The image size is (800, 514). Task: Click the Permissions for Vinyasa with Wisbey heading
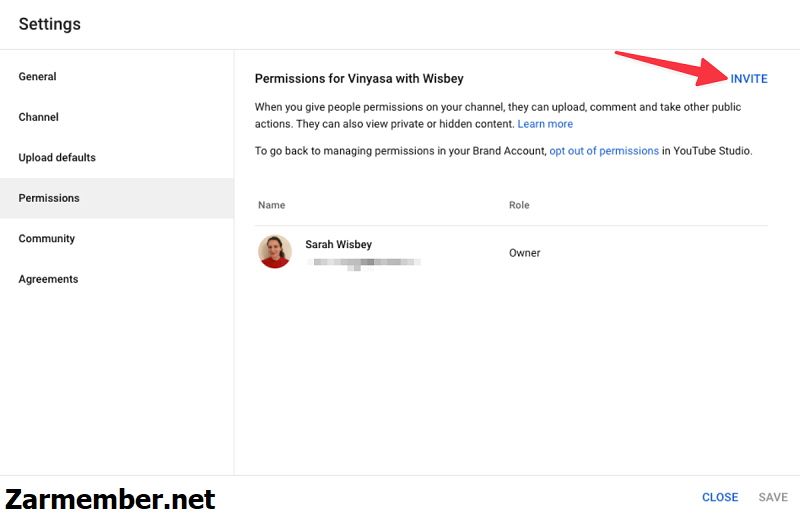click(359, 79)
